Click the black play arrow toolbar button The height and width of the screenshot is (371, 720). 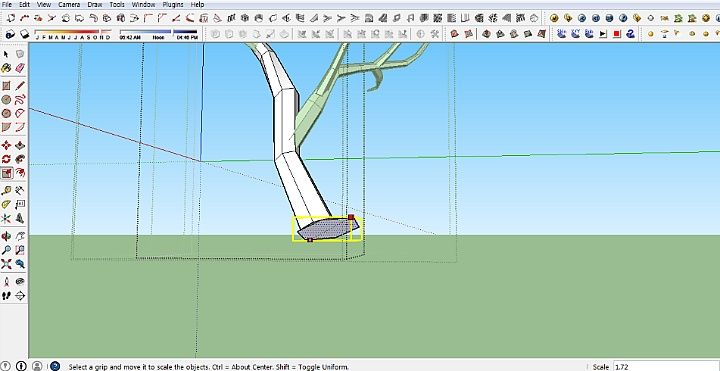point(603,34)
